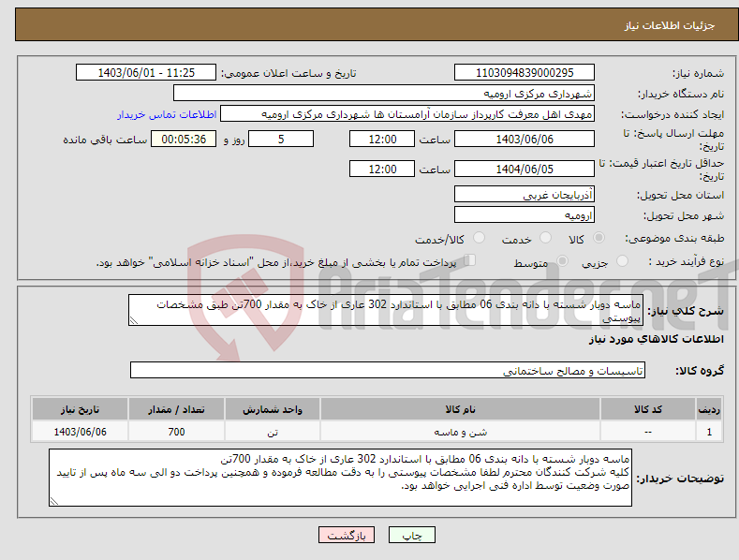Viewport: 739px width, 560px height.
Task: Click the resize handle of توضیحات خریدار box
Action: point(54,502)
